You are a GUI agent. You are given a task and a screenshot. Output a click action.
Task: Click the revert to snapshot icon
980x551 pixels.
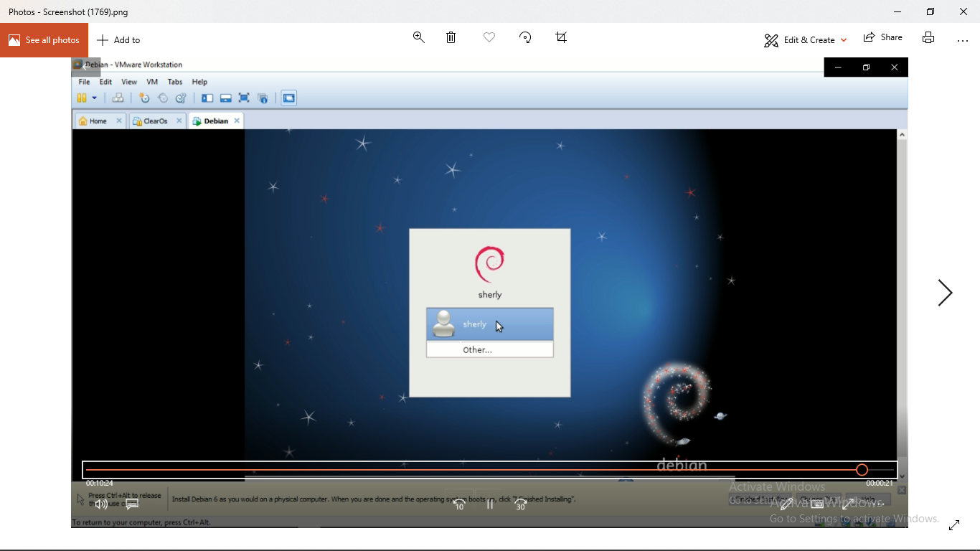click(x=163, y=98)
